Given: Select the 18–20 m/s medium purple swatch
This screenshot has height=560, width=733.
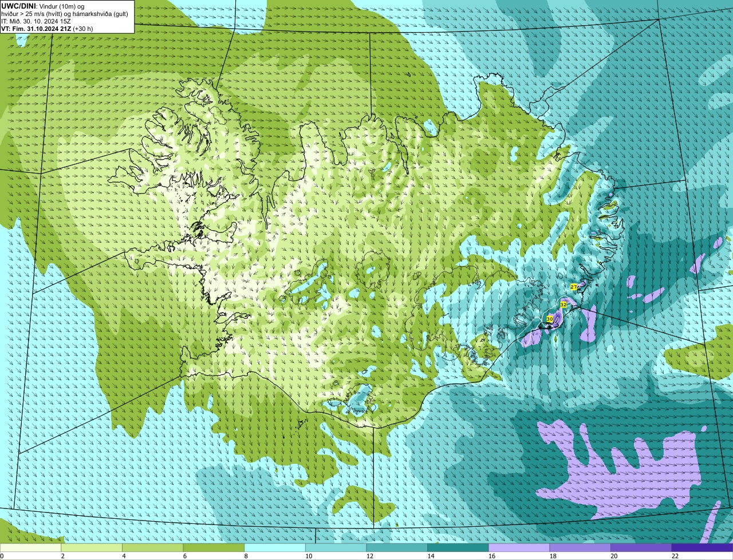Looking at the screenshot, I should [580, 547].
